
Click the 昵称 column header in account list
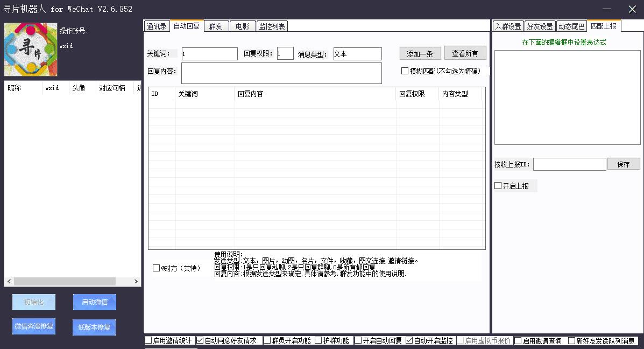pyautogui.click(x=23, y=88)
